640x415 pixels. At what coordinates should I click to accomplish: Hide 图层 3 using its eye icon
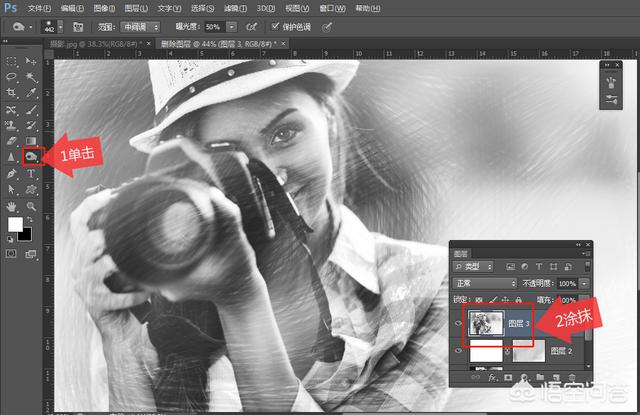click(458, 323)
